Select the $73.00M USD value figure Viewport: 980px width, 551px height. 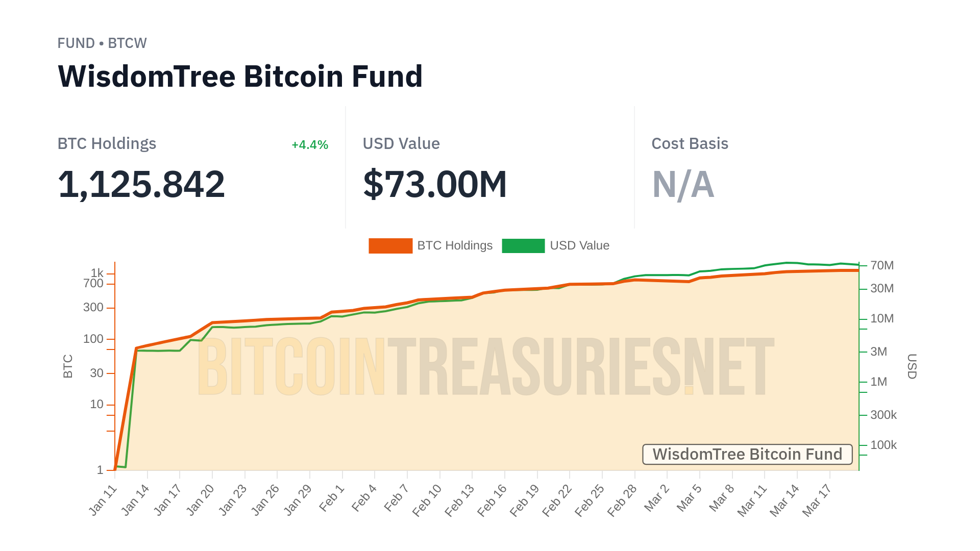435,184
